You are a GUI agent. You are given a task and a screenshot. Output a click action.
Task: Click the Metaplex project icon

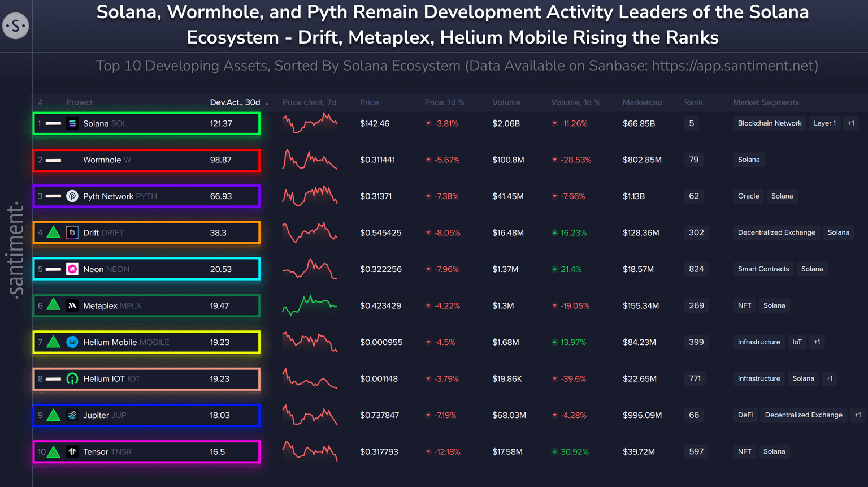point(72,305)
